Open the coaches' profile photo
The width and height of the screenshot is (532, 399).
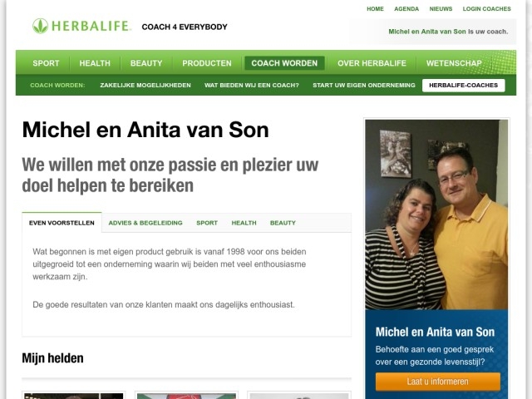tap(436, 214)
